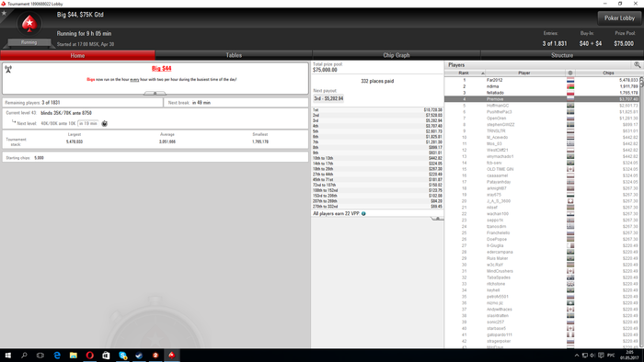The width and height of the screenshot is (644, 362).
Task: Show hidden system tray icons
Action: tap(577, 356)
